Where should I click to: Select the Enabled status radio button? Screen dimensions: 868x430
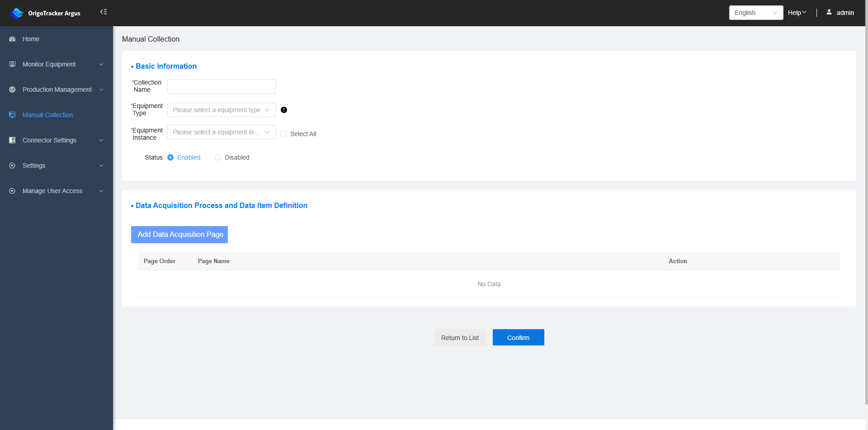[x=170, y=157]
